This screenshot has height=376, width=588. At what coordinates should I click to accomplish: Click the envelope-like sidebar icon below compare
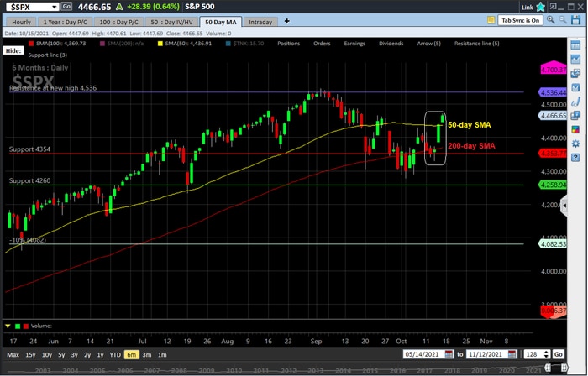coord(575,87)
